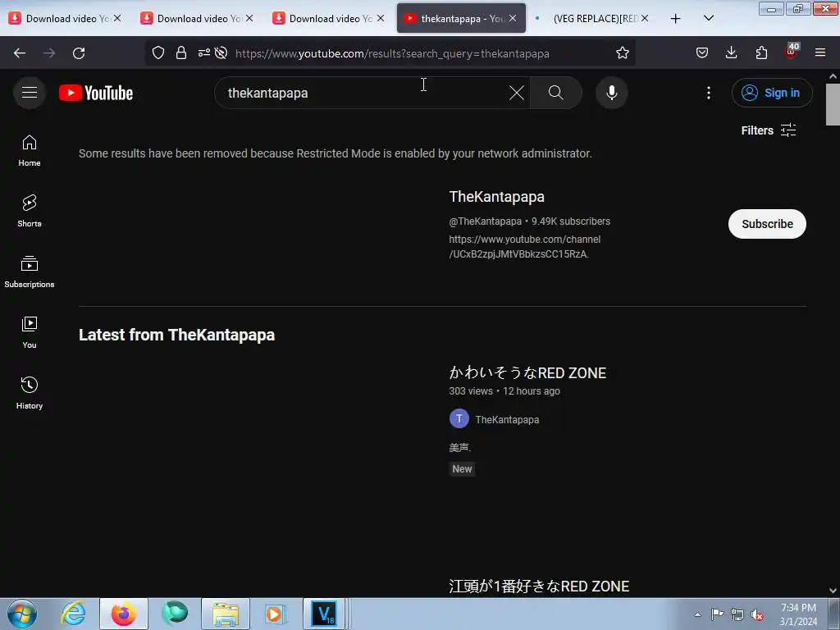
Task: Switch to the third Download video tab
Action: coord(326,19)
